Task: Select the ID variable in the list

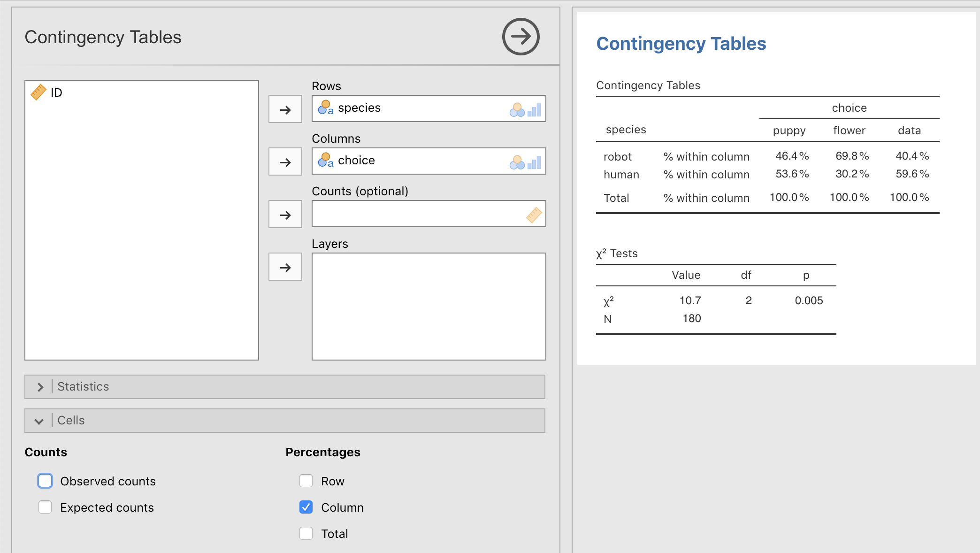Action: click(56, 92)
